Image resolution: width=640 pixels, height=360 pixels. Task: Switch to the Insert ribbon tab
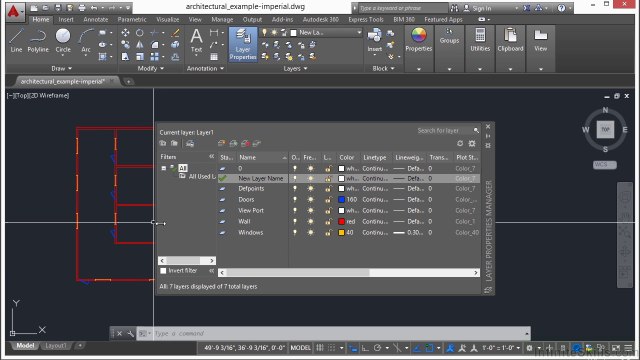tap(66, 20)
